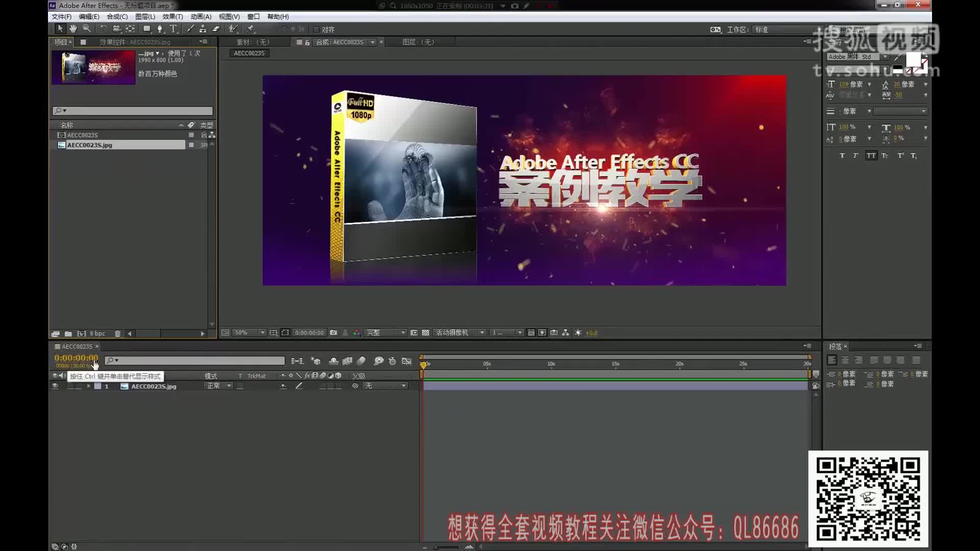The width and height of the screenshot is (980, 551).
Task: Reset exposure in the viewer
Action: 578,333
